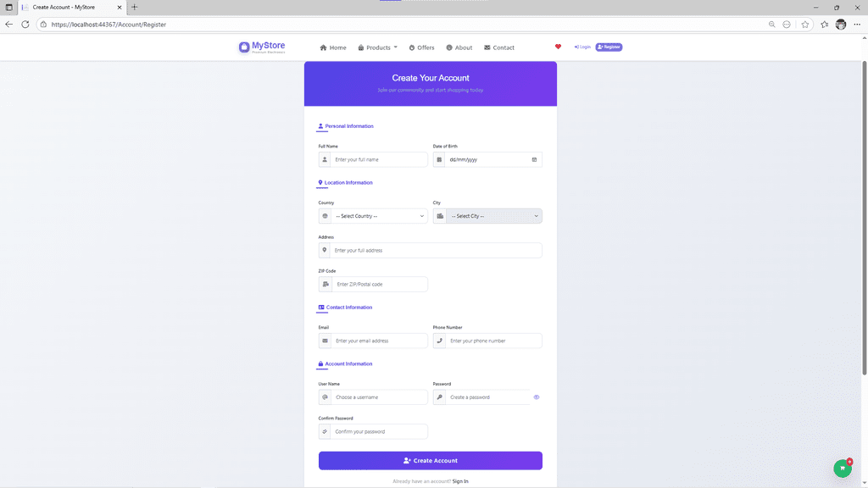This screenshot has height=488, width=868.
Task: Refresh the page in the browser
Action: pos(25,25)
